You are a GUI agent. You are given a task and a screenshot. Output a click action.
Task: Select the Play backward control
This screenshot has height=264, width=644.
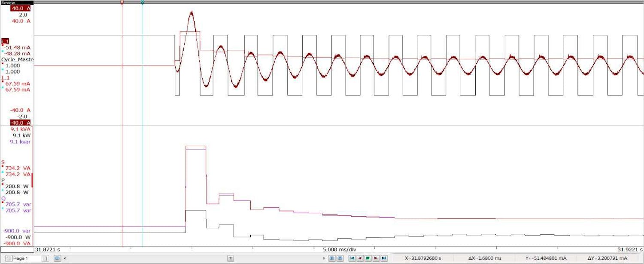[x=360, y=258]
